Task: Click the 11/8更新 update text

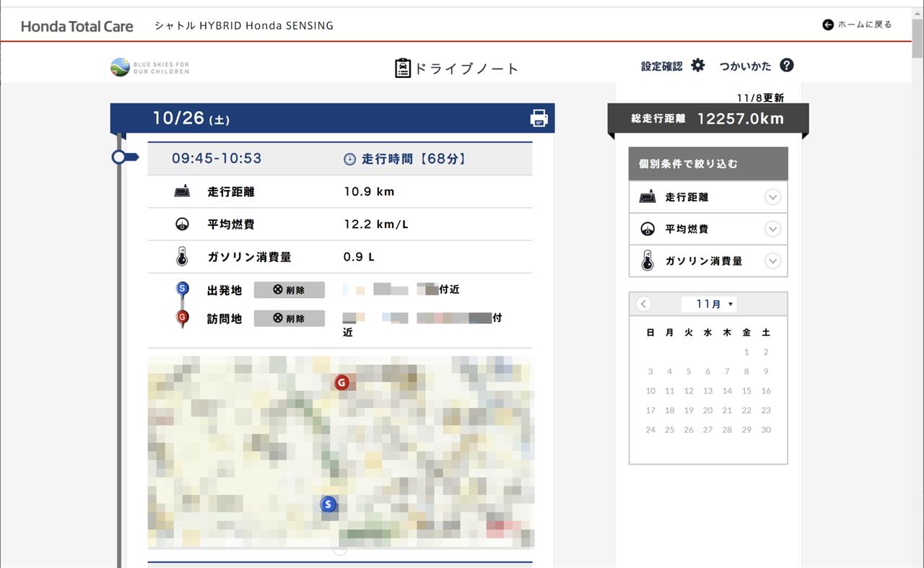Action: [760, 97]
